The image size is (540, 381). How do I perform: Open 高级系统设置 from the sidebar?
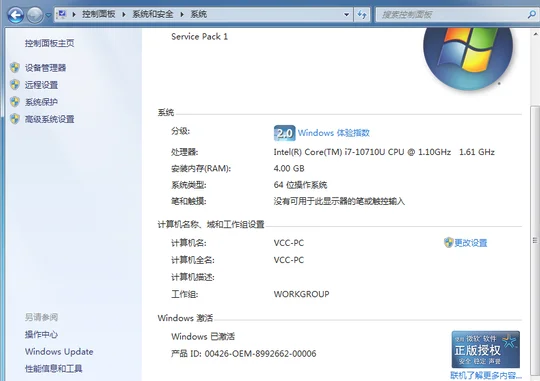click(x=50, y=119)
